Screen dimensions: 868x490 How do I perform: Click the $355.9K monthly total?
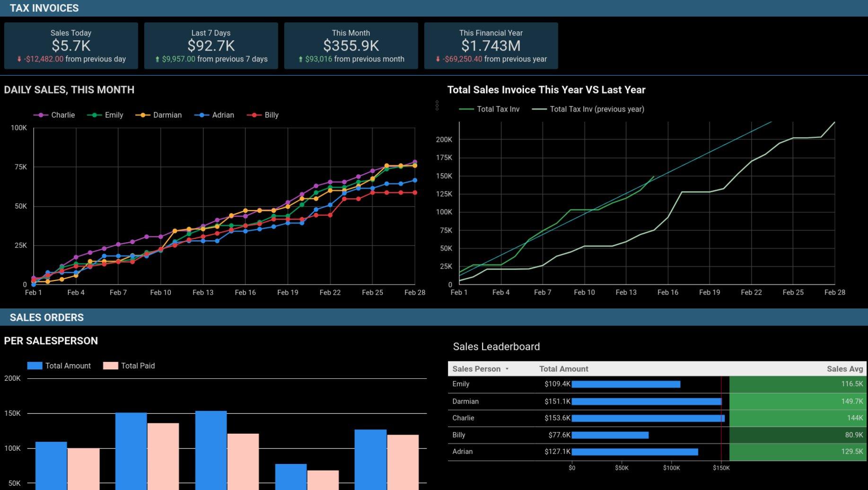pos(351,46)
